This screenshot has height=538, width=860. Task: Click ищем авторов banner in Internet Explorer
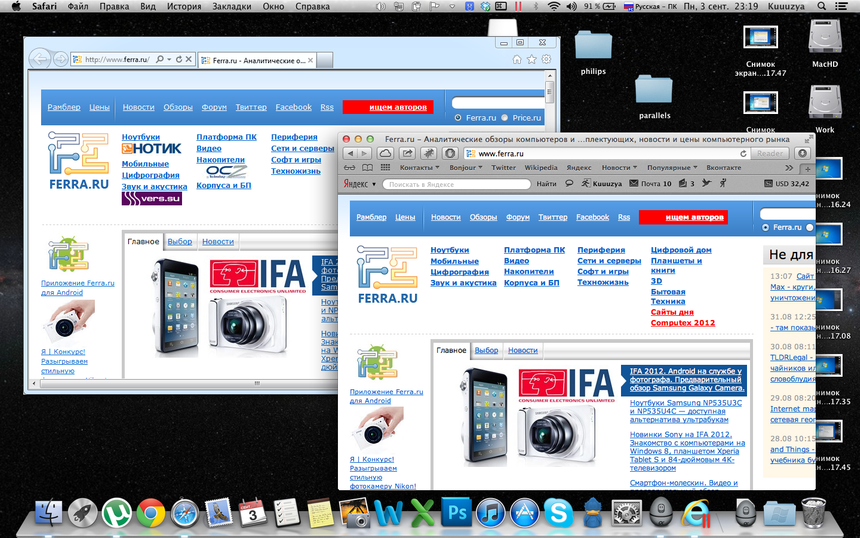click(388, 107)
